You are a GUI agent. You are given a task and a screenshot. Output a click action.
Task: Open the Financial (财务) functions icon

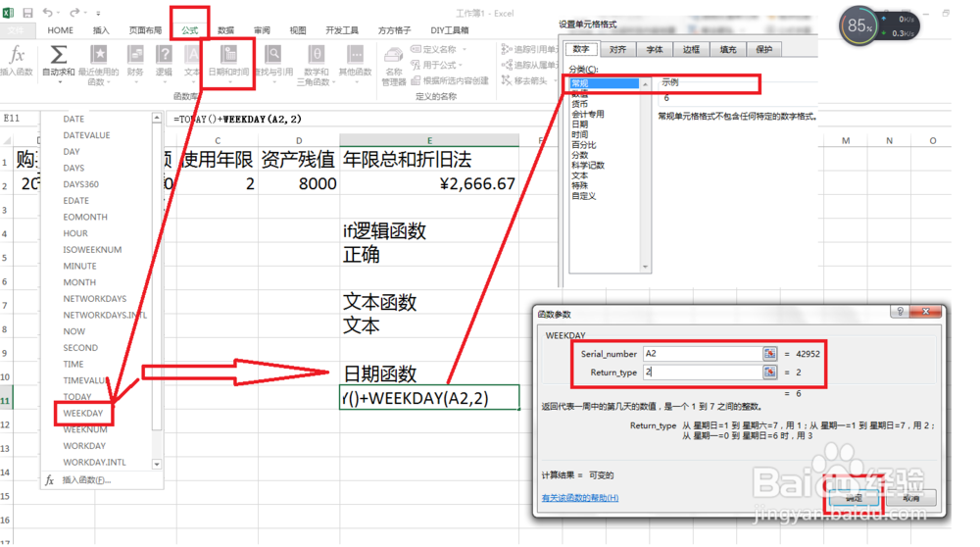[135, 54]
